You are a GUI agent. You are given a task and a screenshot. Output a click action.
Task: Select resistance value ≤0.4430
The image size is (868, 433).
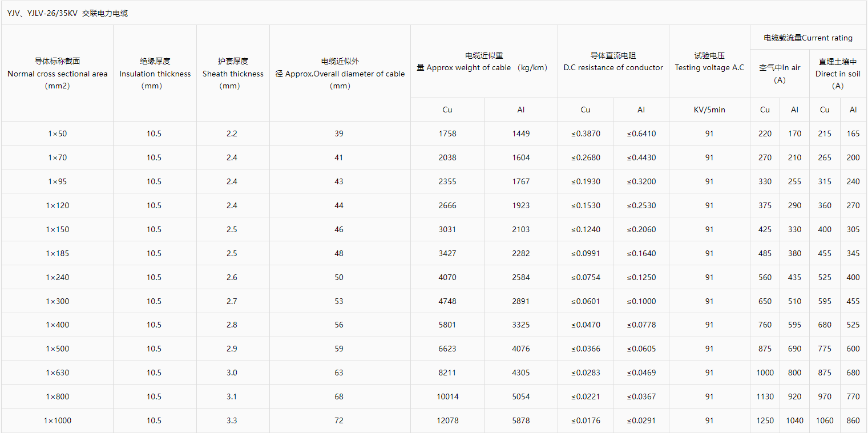(x=641, y=157)
